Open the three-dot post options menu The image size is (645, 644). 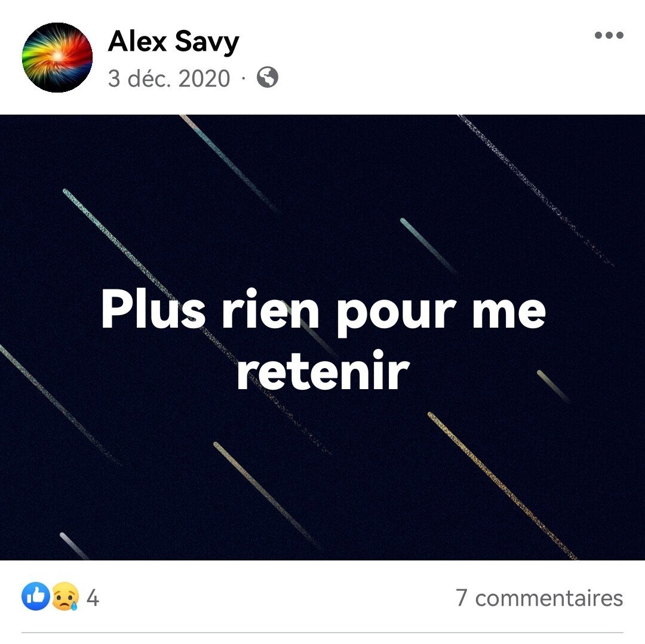(609, 35)
